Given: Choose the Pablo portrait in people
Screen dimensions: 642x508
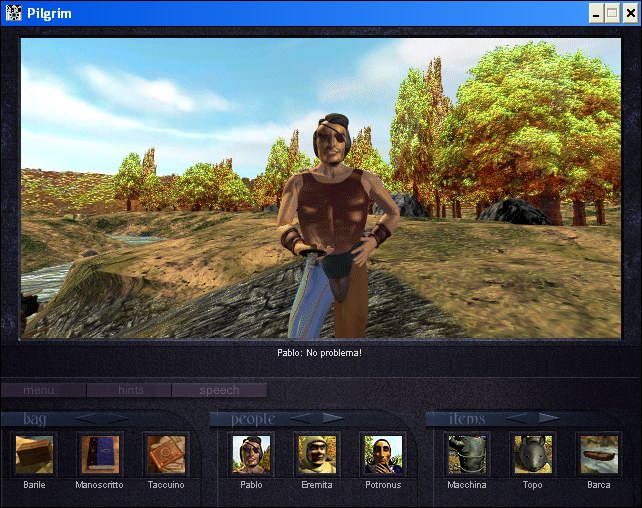Looking at the screenshot, I should [x=251, y=454].
